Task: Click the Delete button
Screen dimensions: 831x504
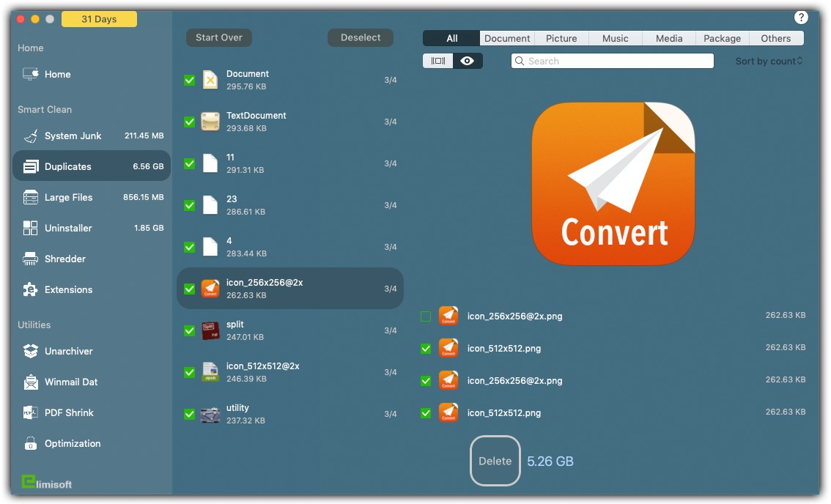Action: [495, 461]
